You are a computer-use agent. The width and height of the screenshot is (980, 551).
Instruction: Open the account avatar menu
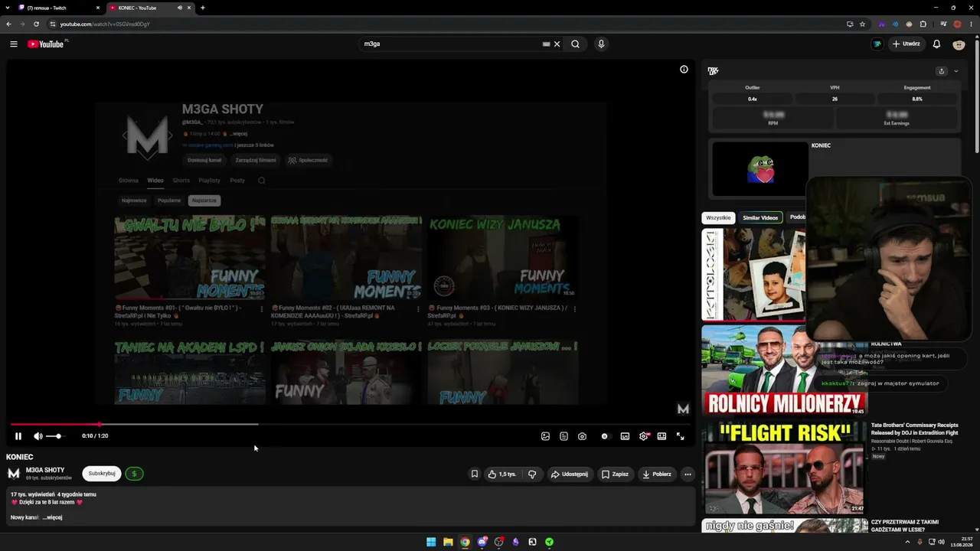pyautogui.click(x=959, y=44)
